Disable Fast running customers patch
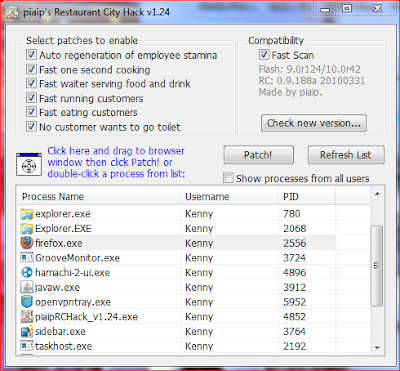This screenshot has height=371, width=400. click(x=31, y=98)
